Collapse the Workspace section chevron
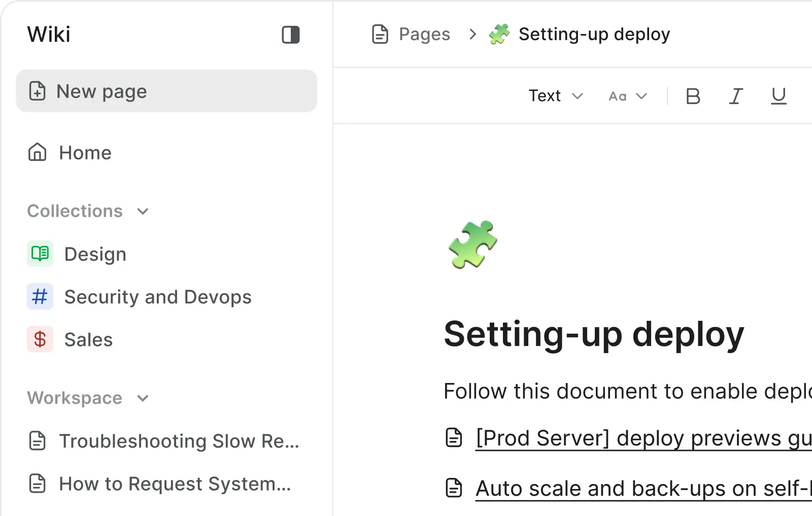The height and width of the screenshot is (516, 812). point(143,398)
